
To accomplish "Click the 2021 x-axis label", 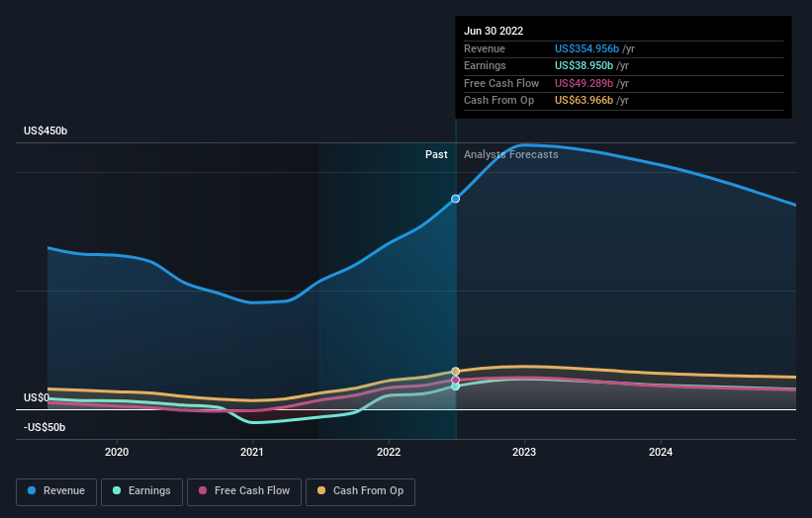I will pos(252,452).
